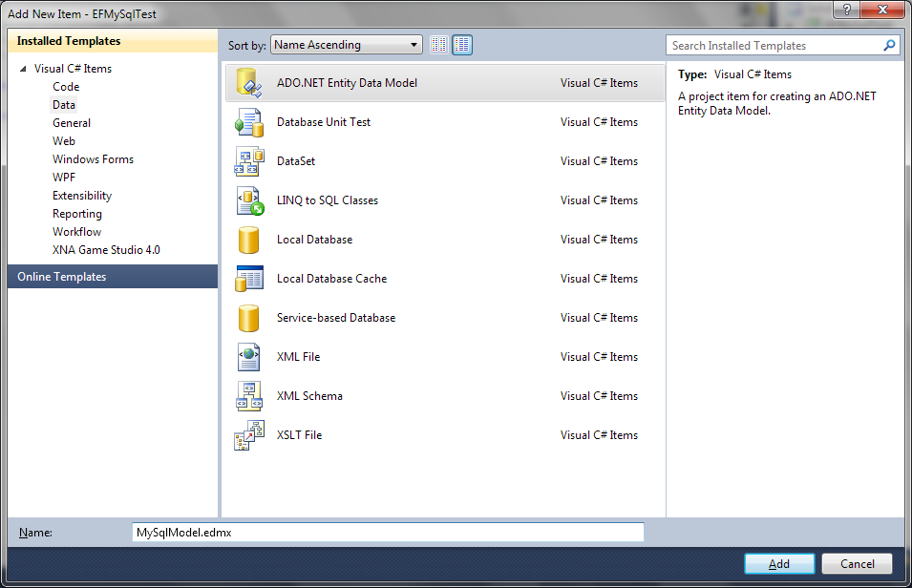Choose the Web category
The width and height of the screenshot is (912, 588).
[x=64, y=140]
